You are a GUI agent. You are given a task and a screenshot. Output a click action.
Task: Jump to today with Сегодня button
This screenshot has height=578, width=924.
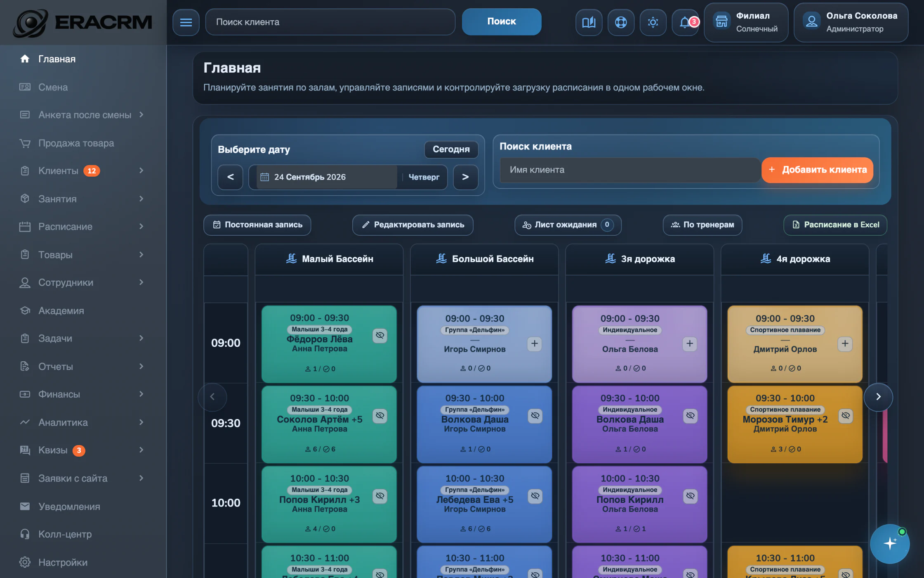point(451,149)
